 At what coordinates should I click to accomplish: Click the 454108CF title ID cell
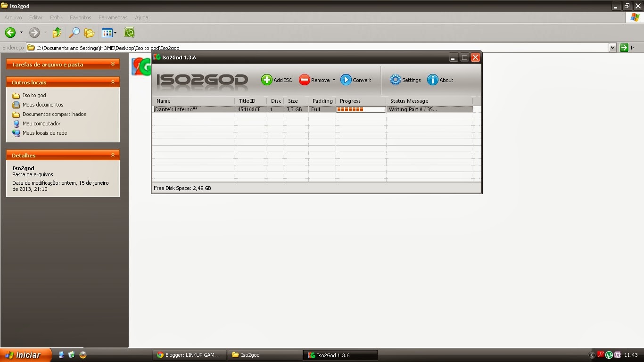tap(249, 109)
